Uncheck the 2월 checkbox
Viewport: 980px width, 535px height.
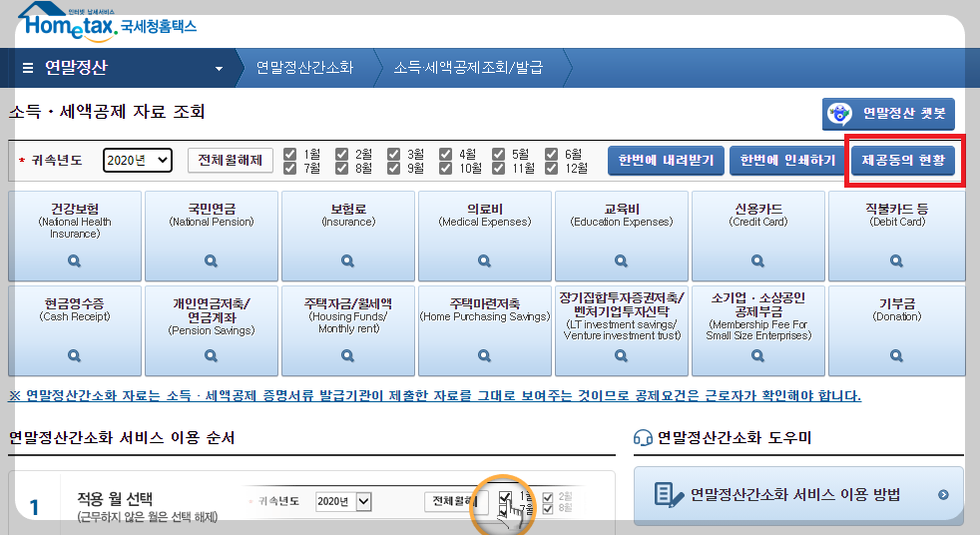[342, 154]
